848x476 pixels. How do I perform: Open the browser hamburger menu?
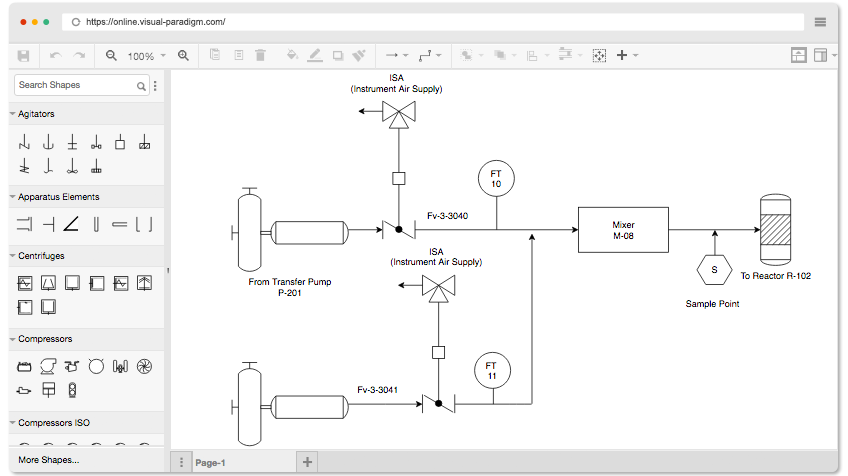[820, 22]
